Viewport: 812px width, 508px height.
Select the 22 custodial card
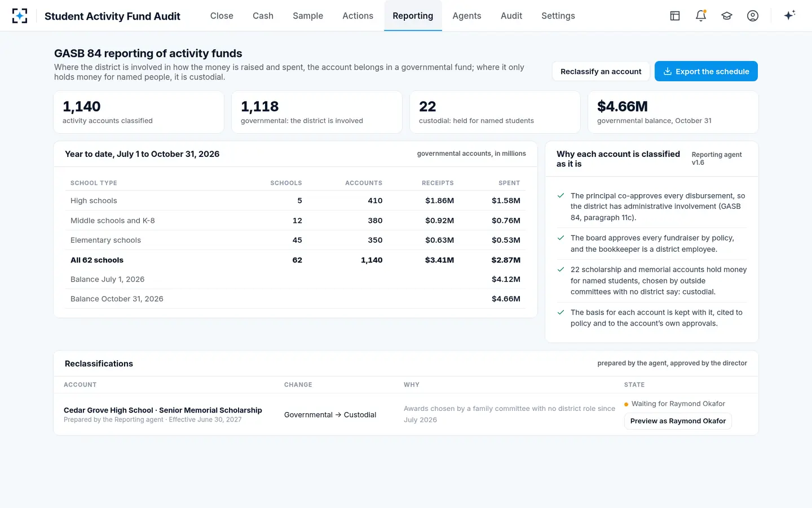pyautogui.click(x=495, y=112)
